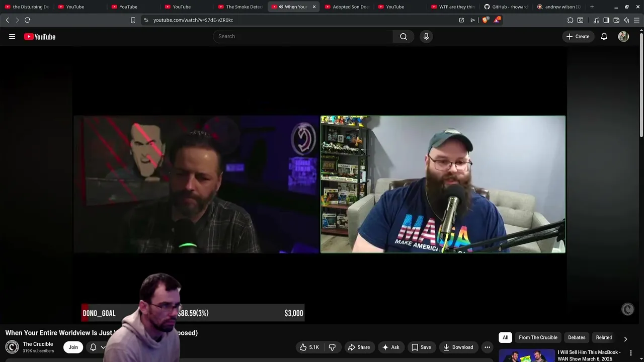Open The Crucible channel avatar

coord(12,347)
